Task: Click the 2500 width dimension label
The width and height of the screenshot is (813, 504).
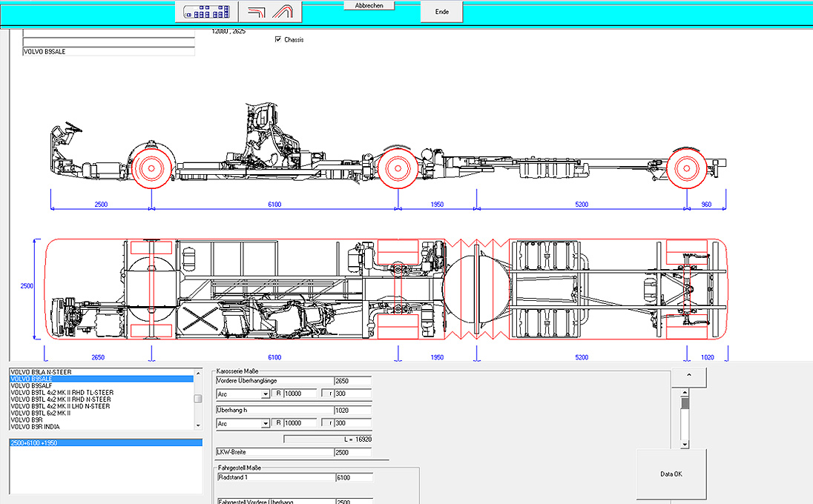Action: 27,286
